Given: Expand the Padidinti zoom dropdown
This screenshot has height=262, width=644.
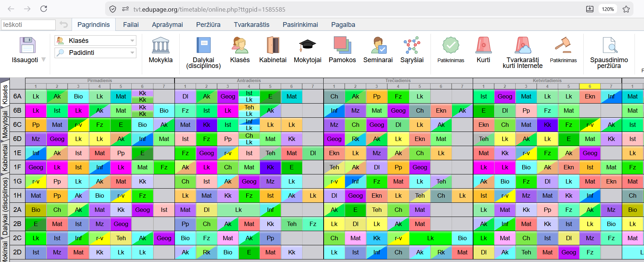Looking at the screenshot, I should [x=132, y=53].
